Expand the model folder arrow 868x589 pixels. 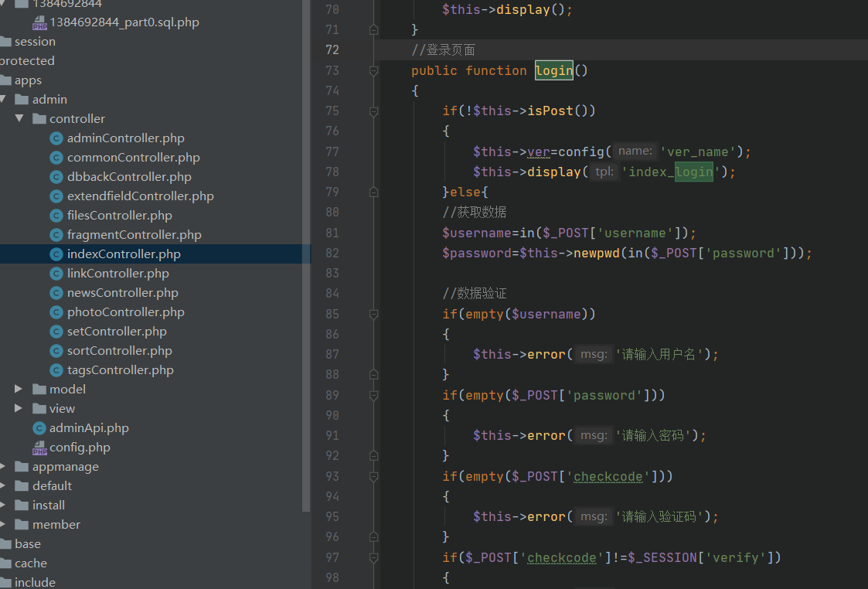[x=19, y=389]
